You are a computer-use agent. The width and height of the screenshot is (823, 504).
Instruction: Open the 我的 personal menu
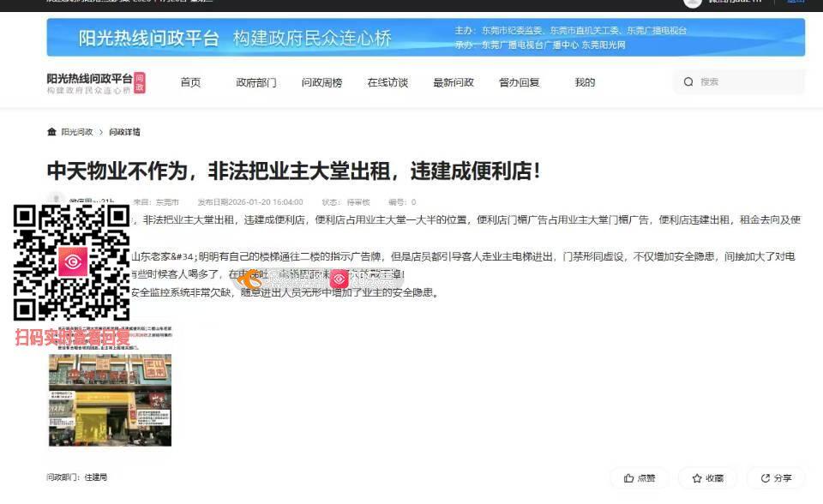pos(585,82)
